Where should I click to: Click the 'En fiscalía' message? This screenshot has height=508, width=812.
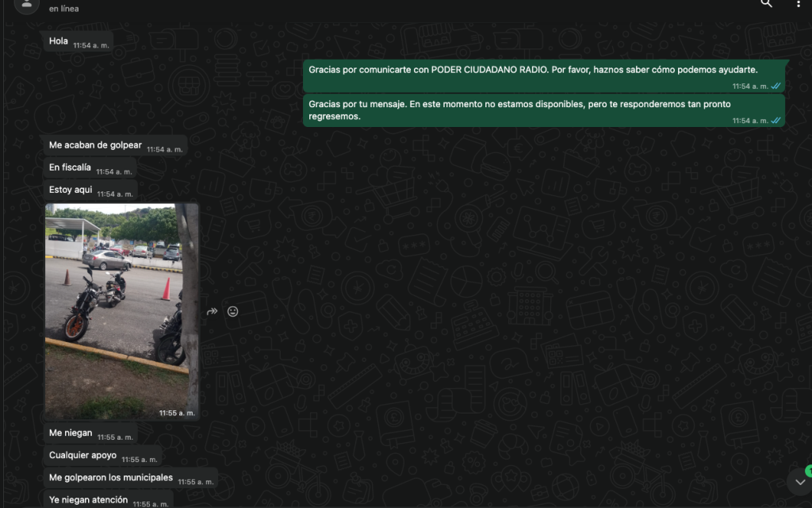(x=70, y=167)
